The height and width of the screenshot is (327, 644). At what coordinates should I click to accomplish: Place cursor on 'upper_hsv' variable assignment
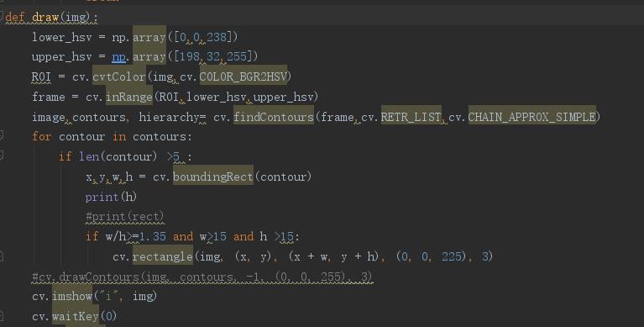coord(61,57)
